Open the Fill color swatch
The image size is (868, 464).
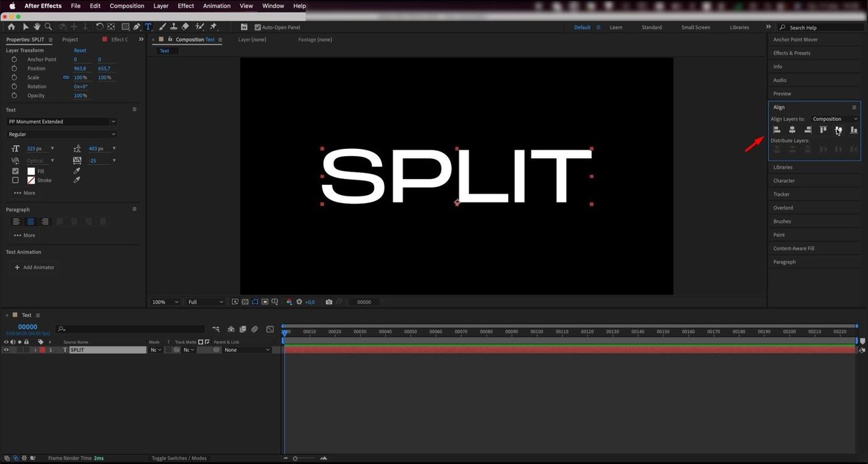[x=31, y=171]
